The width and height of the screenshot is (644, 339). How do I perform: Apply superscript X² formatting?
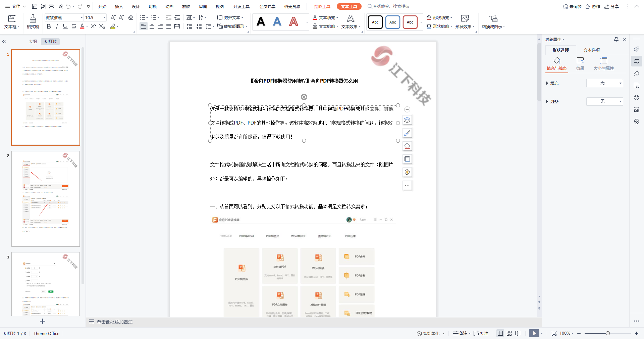pyautogui.click(x=94, y=26)
